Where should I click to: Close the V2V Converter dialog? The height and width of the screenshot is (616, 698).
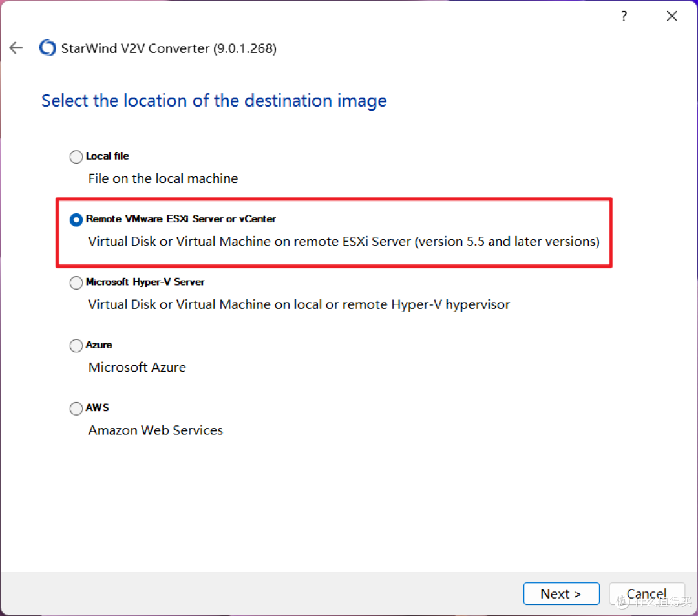[672, 17]
